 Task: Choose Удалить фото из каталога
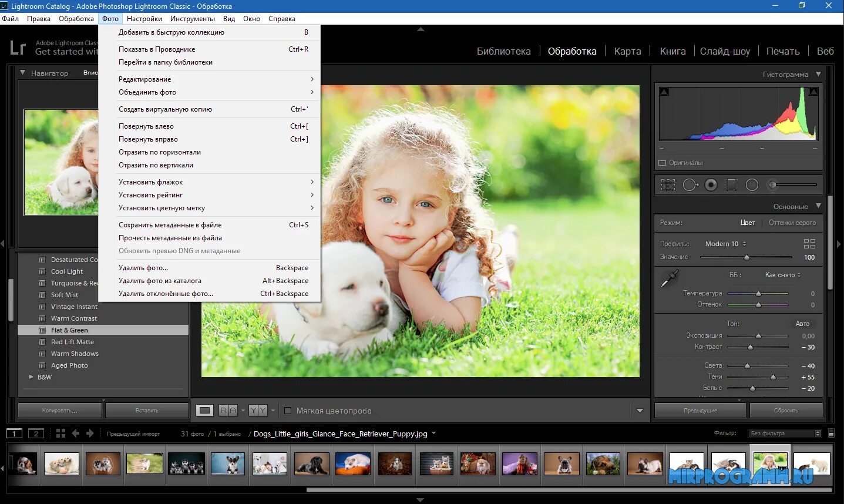click(210, 281)
